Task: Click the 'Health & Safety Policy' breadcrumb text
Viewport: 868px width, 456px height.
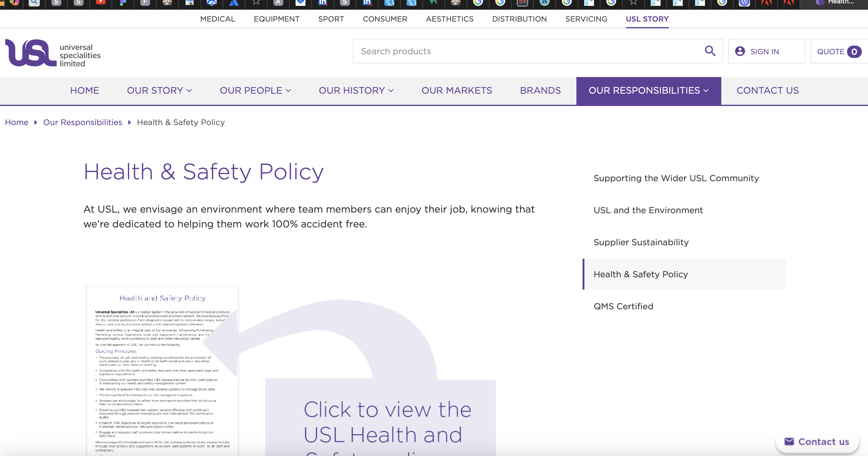Action: tap(181, 122)
